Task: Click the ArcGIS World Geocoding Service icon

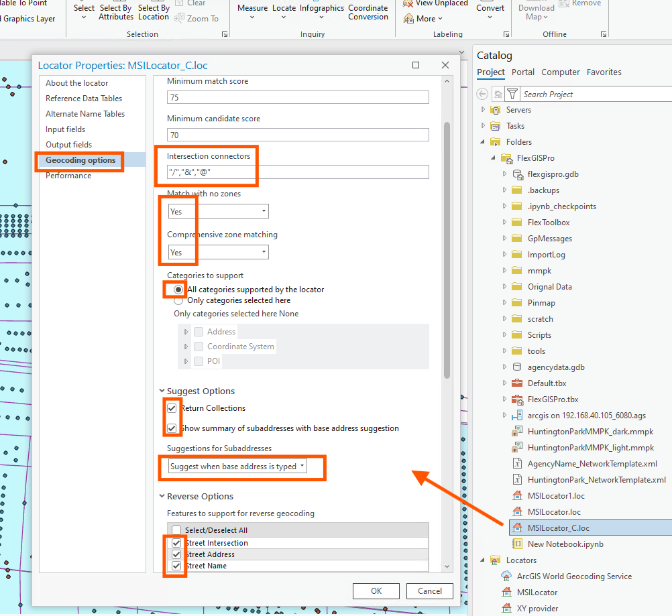Action: click(506, 576)
